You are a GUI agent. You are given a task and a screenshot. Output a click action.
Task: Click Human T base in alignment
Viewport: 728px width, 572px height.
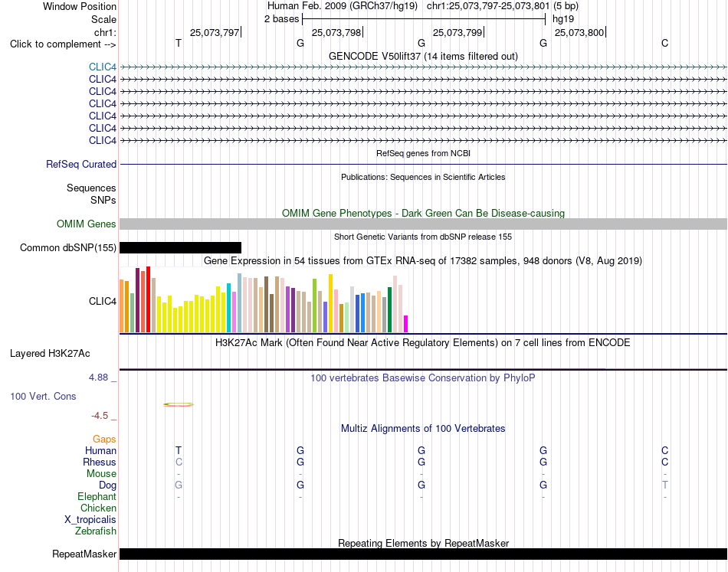tap(179, 450)
